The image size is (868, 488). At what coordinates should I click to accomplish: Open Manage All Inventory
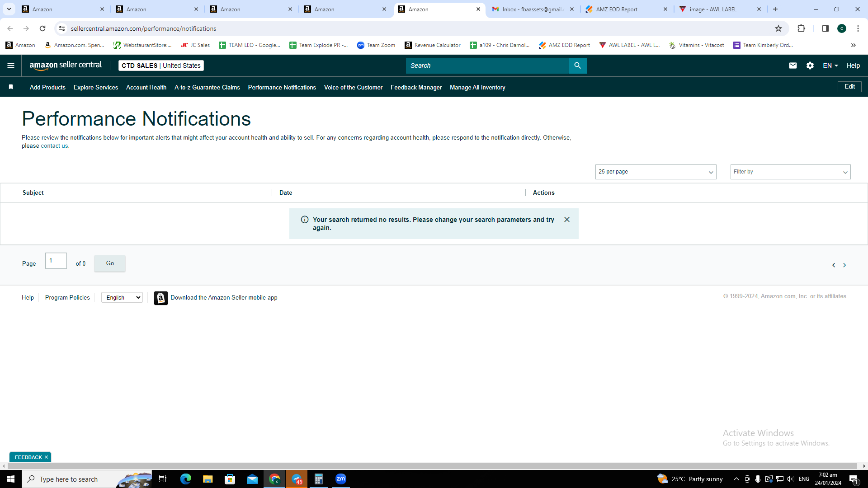tap(477, 87)
